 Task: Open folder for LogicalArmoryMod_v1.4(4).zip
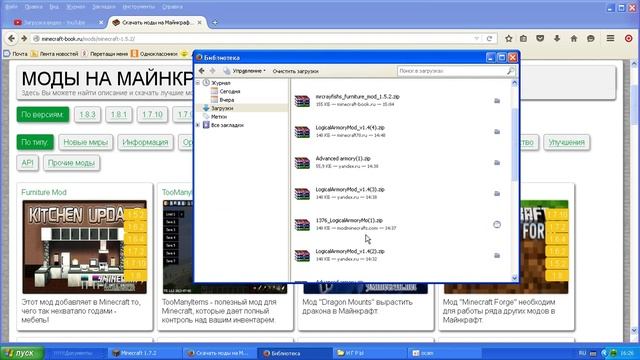[x=497, y=131]
